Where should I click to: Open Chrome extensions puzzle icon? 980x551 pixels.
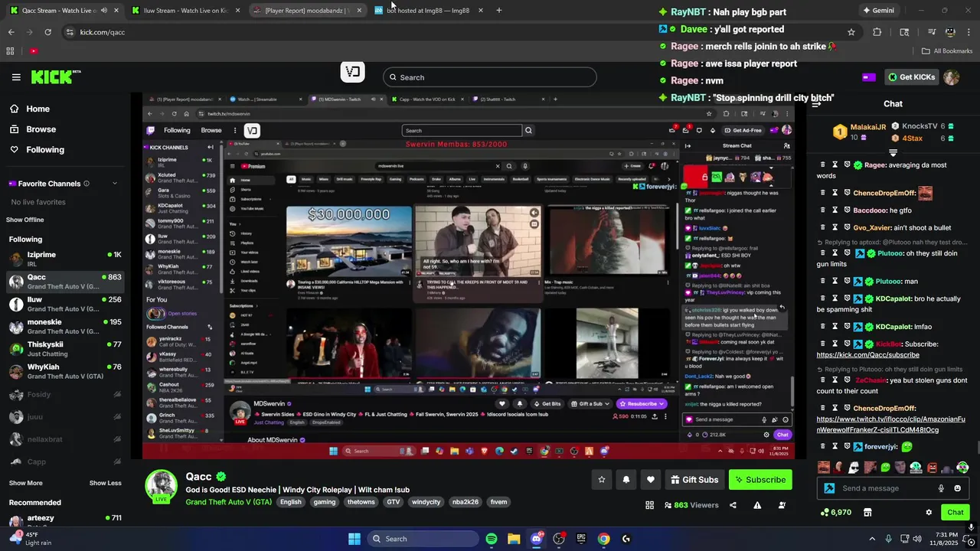click(x=877, y=32)
